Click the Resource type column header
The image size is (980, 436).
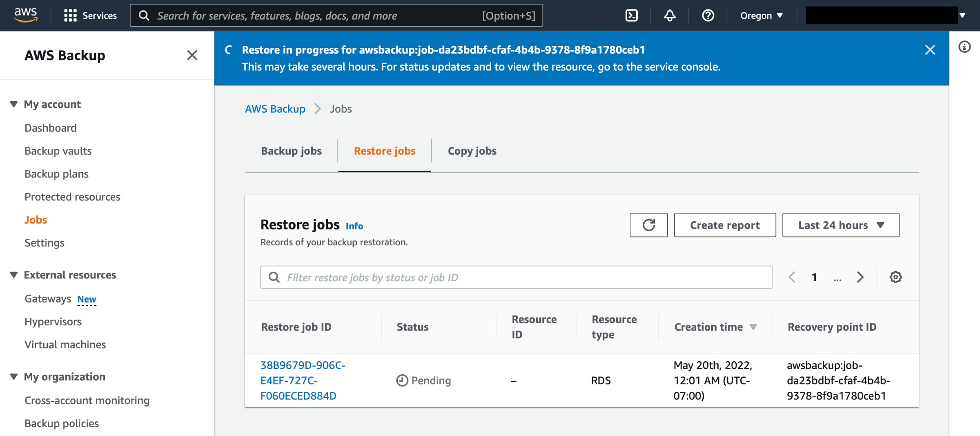614,327
